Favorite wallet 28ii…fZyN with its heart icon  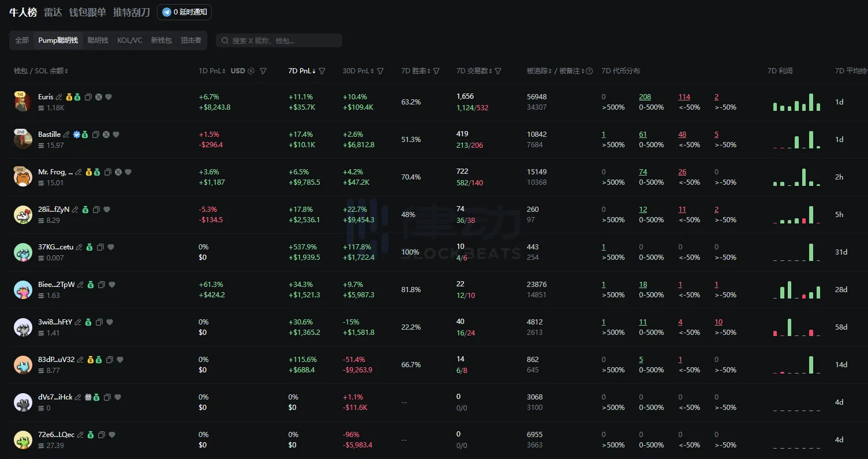pos(106,210)
